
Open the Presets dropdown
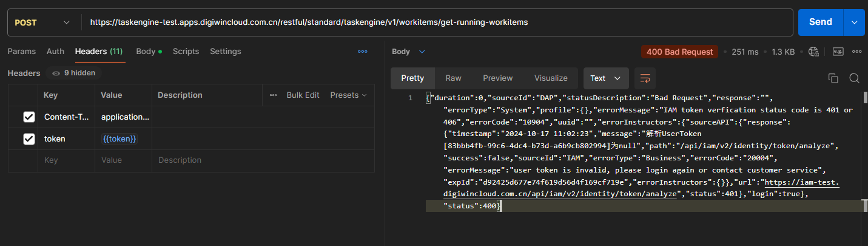pos(349,95)
